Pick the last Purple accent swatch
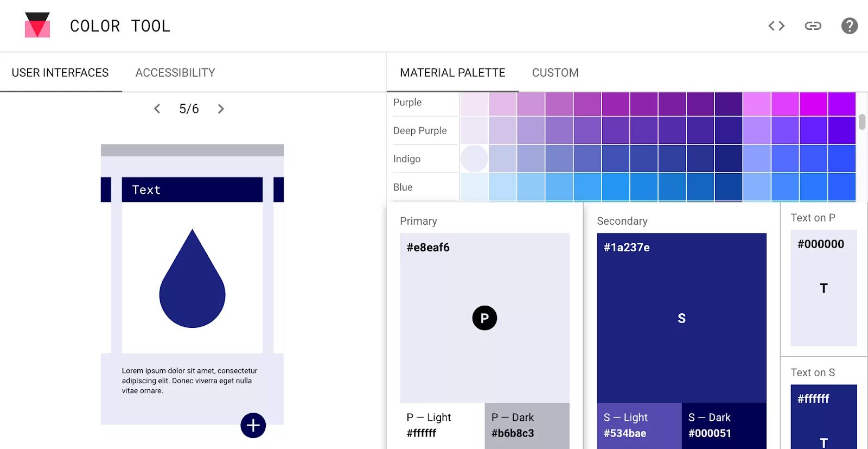868x449 pixels. click(x=841, y=104)
